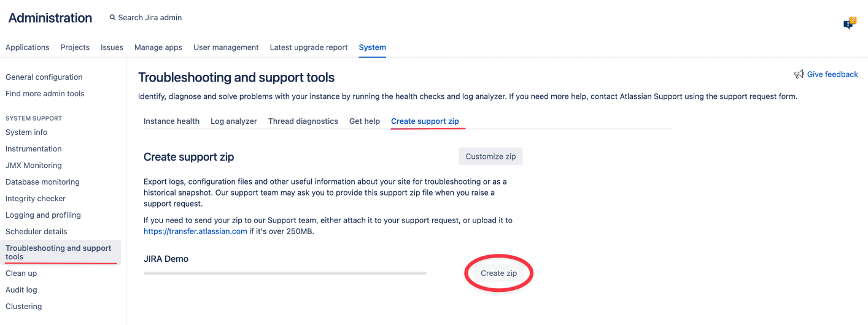Click the feedback notification icon with badge
Image resolution: width=868 pixels, height=325 pixels.
click(x=849, y=24)
